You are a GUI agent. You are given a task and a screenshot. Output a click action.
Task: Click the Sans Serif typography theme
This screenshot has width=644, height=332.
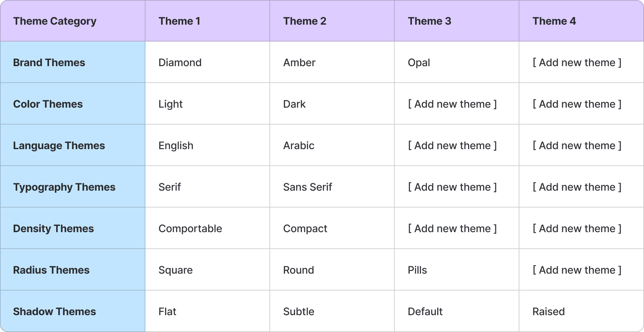pos(307,187)
